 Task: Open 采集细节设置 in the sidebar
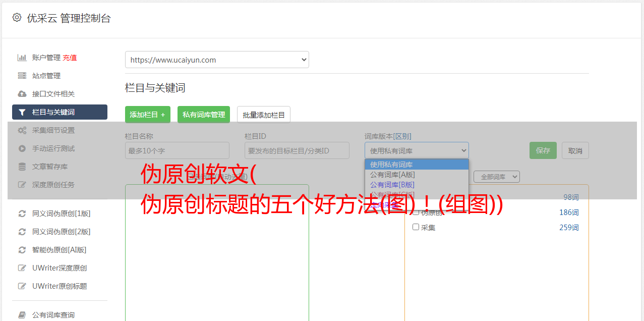(x=53, y=130)
